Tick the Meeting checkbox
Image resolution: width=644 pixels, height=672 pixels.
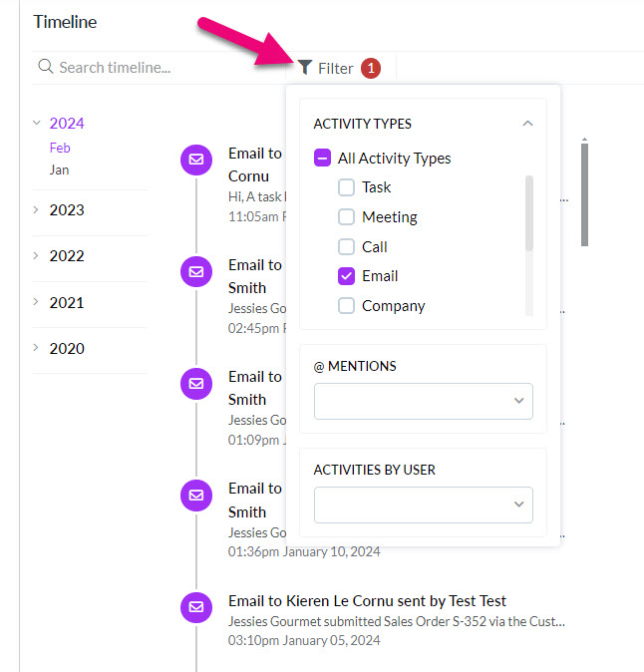(346, 217)
